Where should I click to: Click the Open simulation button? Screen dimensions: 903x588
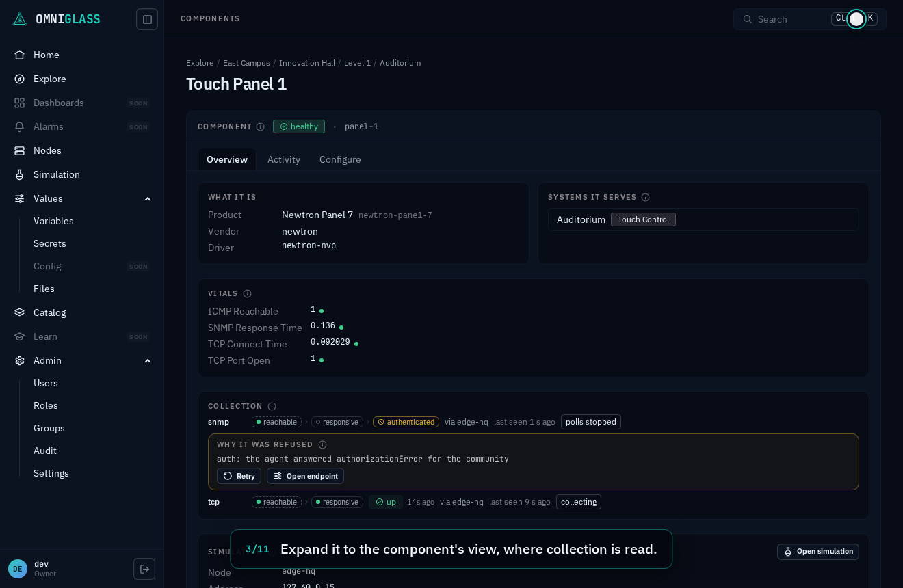[818, 552]
